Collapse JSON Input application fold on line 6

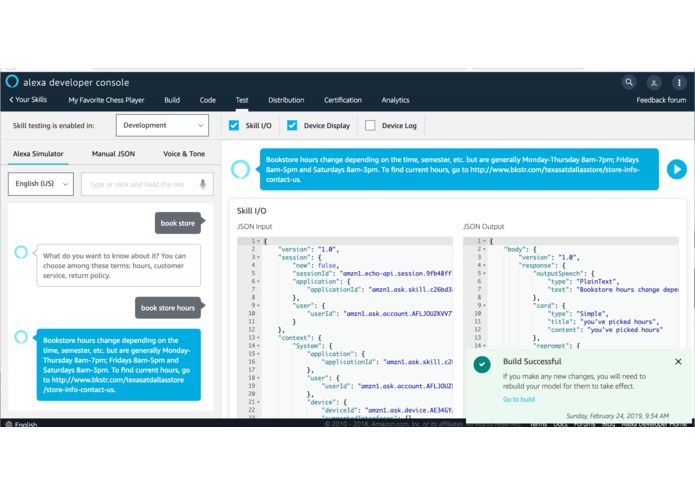[259, 281]
